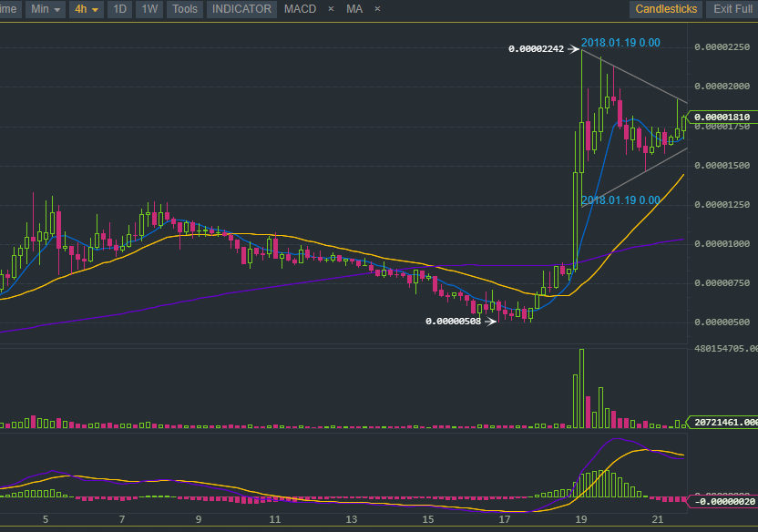This screenshot has height=532, width=758.
Task: Select the MA indicator label
Action: tap(354, 9)
